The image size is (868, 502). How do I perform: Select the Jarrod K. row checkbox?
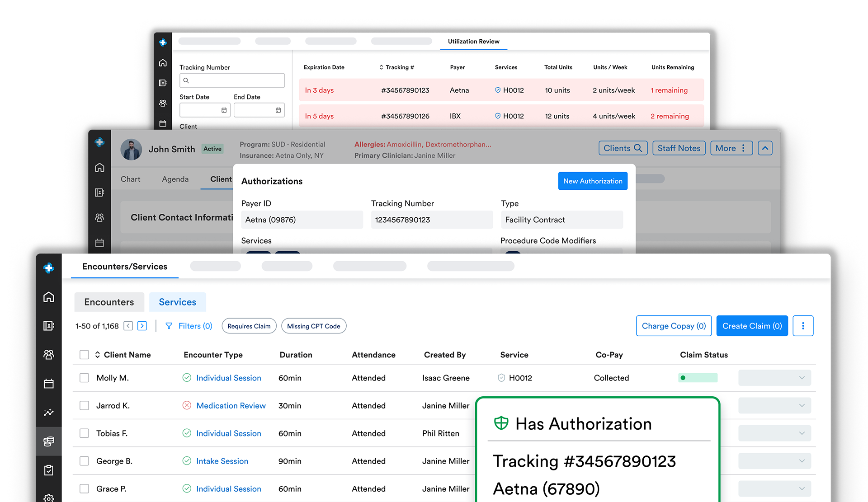pyautogui.click(x=84, y=406)
